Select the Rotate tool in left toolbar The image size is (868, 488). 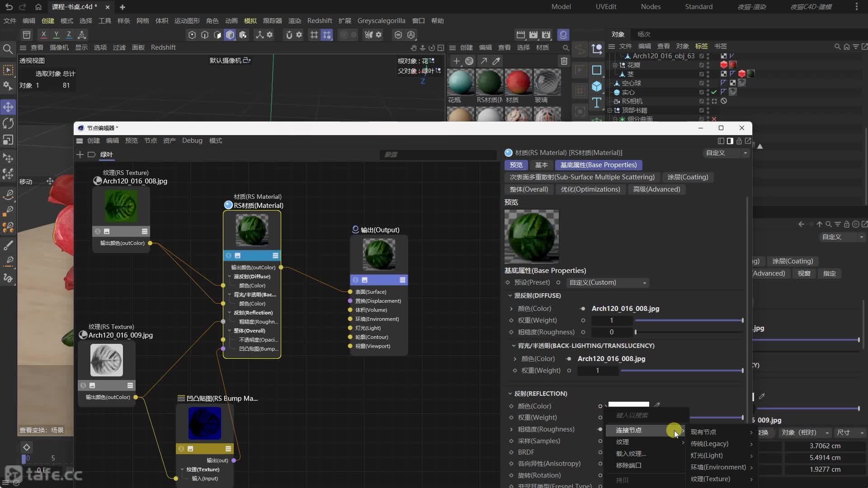[8, 123]
